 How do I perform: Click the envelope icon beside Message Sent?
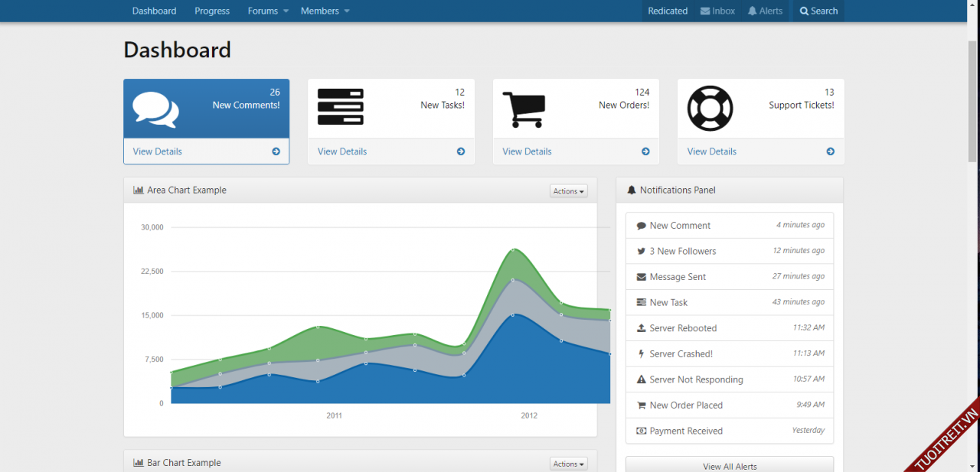642,277
